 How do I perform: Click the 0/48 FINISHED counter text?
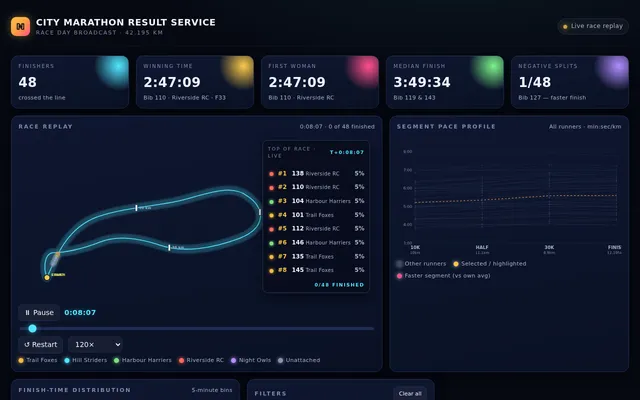[x=339, y=285]
